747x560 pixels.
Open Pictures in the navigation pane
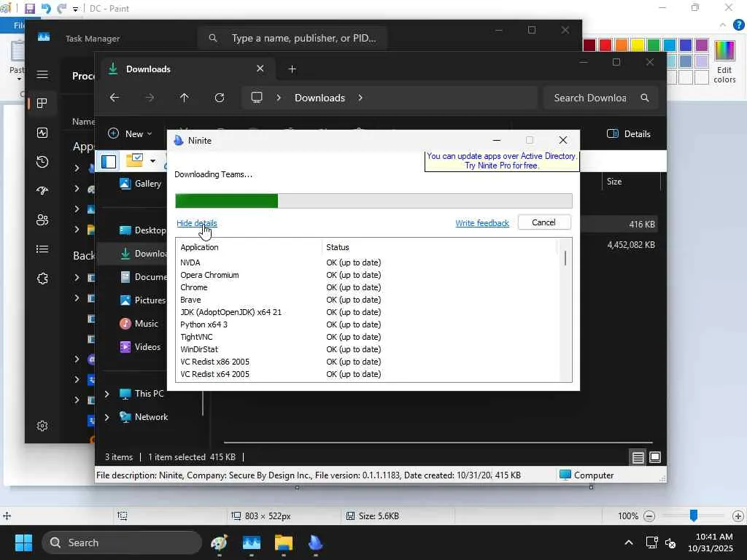pos(143,300)
